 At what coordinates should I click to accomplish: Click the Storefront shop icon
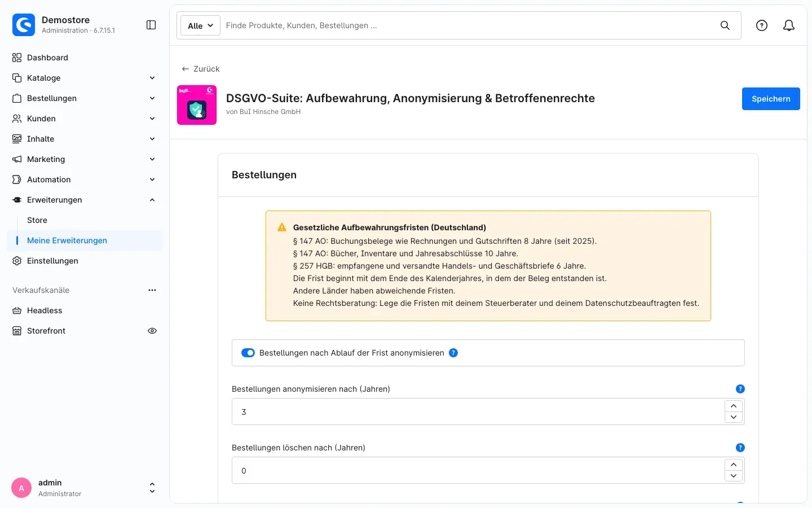point(17,331)
